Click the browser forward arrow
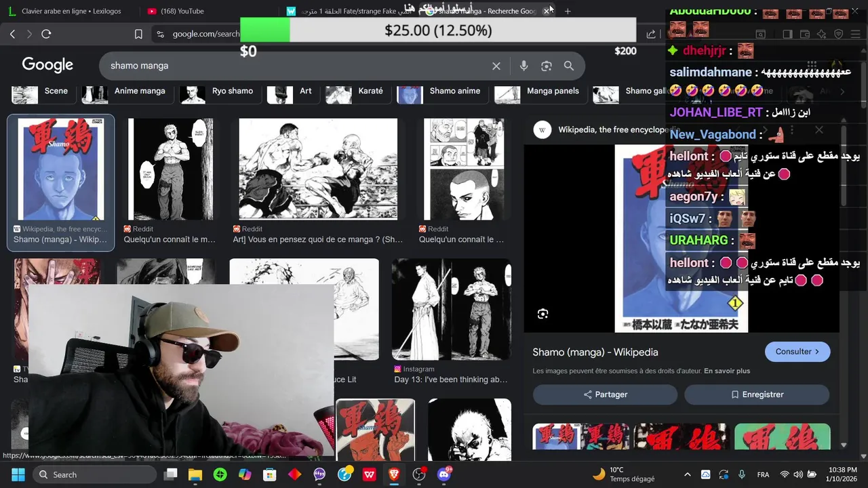The width and height of the screenshot is (868, 488). point(29,34)
